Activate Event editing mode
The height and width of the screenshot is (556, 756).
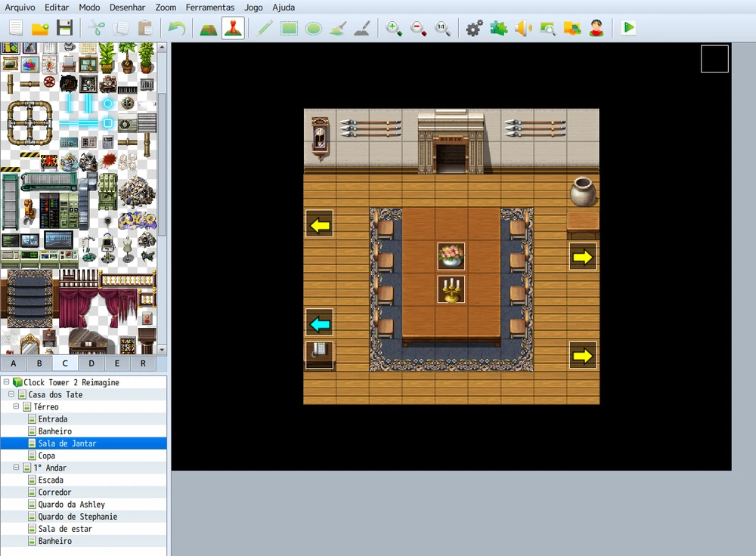tap(233, 29)
